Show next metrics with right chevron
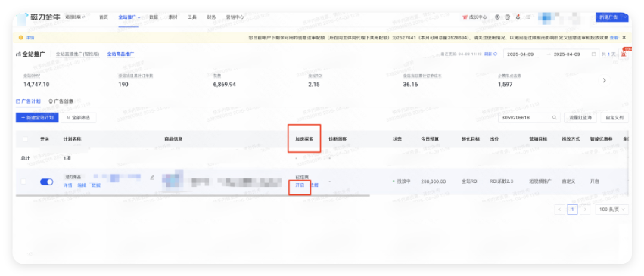This screenshot has width=644, height=276. [604, 80]
